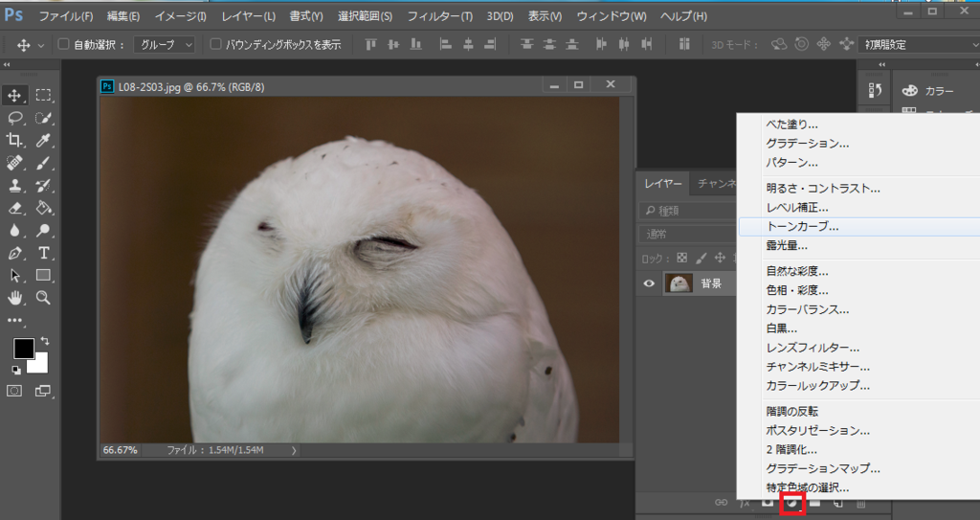980x520 pixels.
Task: Select the Clone Stamp tool
Action: coord(15,186)
